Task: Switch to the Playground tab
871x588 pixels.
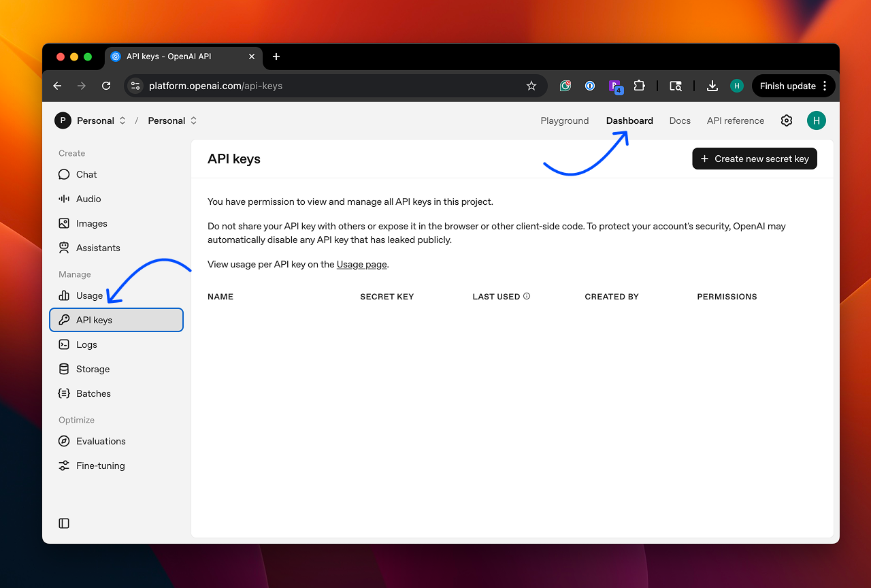Action: pos(564,120)
